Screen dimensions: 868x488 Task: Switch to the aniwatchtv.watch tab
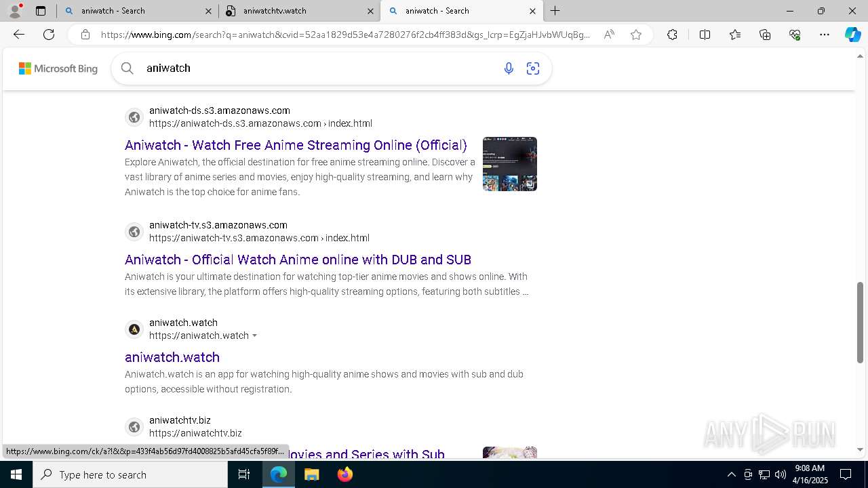[x=300, y=11]
